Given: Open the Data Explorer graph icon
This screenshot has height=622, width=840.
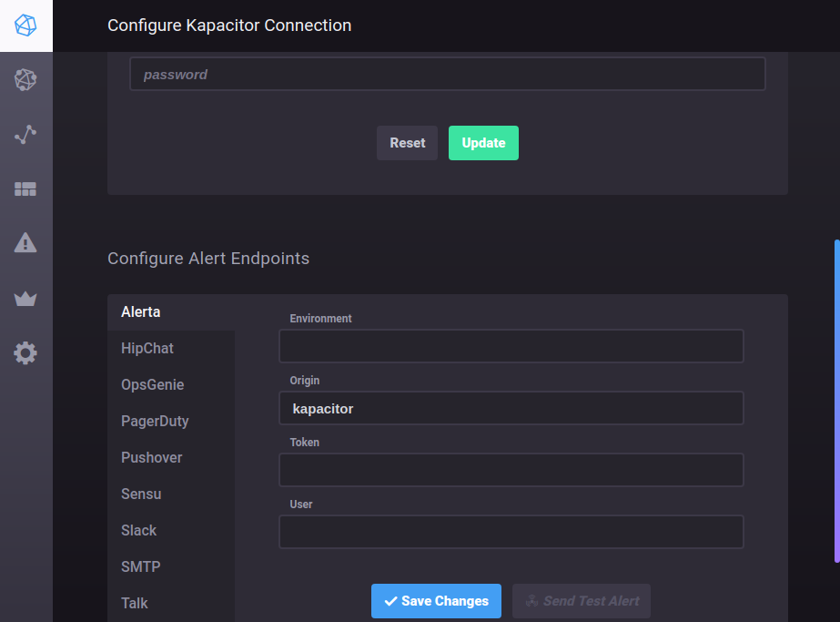Looking at the screenshot, I should (25, 134).
